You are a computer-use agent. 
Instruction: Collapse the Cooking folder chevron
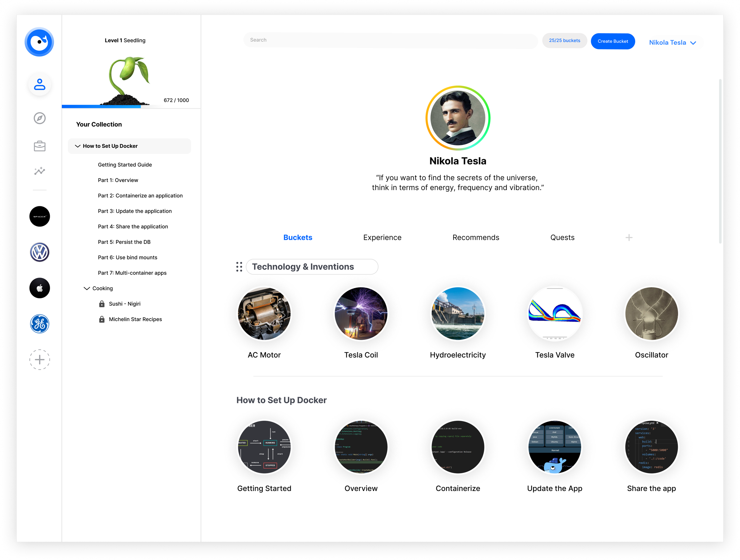point(87,288)
